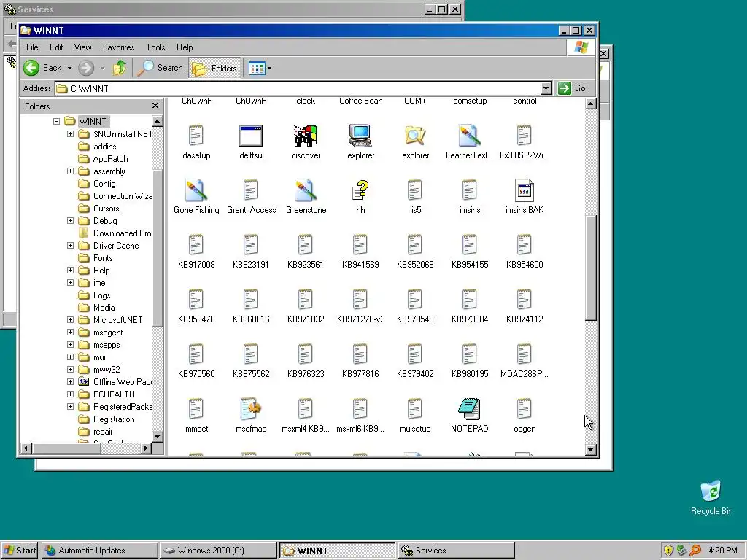Screen dimensions: 747x560
Task: Click folder tree scrollbar down arrow
Action: pos(158,436)
